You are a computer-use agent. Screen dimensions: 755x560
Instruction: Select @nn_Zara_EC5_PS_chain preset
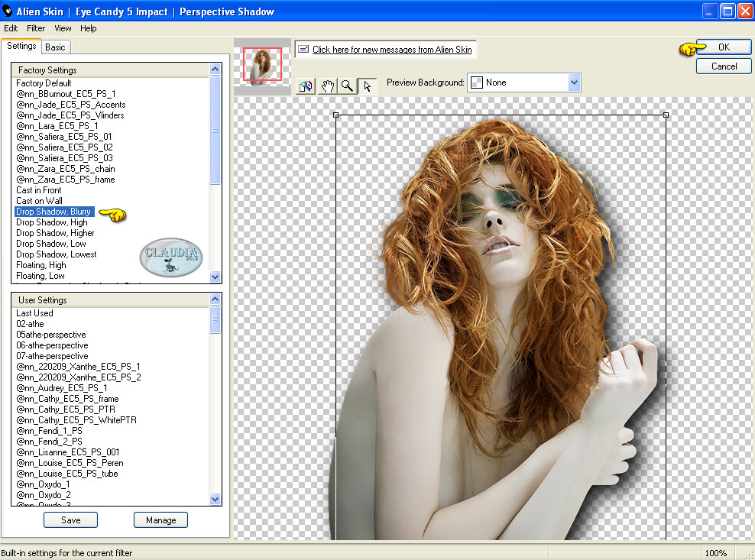coord(66,169)
